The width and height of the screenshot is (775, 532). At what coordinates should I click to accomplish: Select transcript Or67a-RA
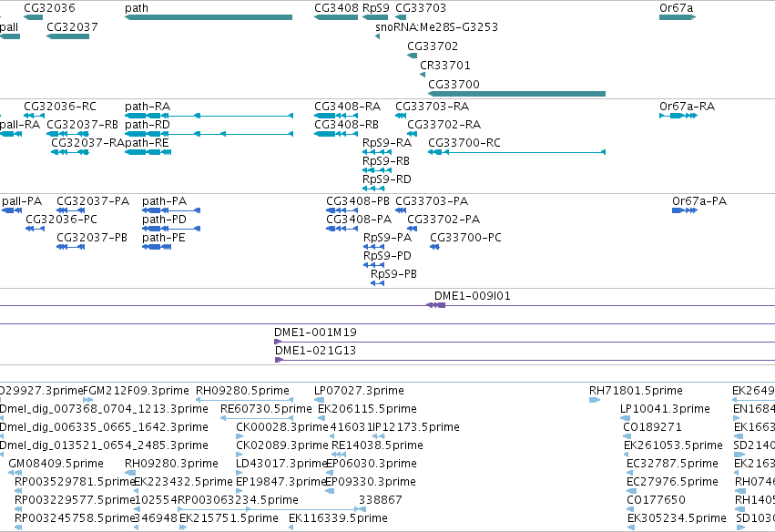(678, 116)
